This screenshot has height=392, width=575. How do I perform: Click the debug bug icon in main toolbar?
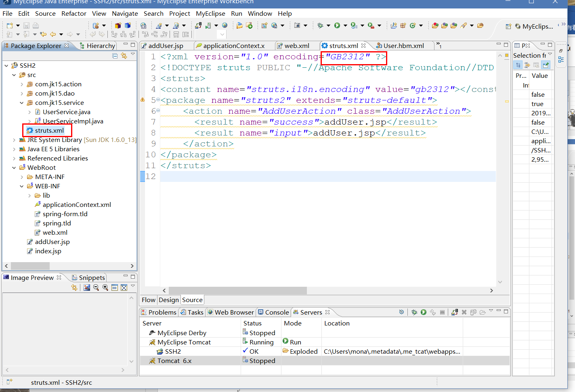[x=320, y=25]
